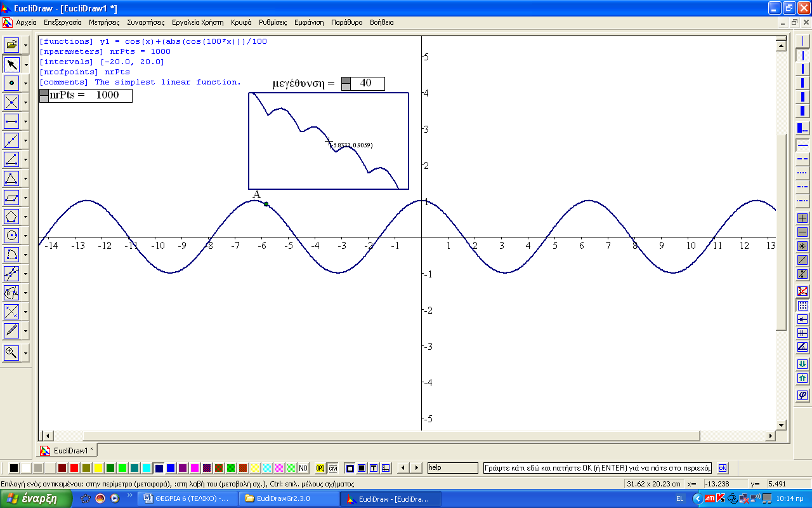This screenshot has width=812, height=508.
Task: Open the Αρχεία menu
Action: [x=26, y=22]
